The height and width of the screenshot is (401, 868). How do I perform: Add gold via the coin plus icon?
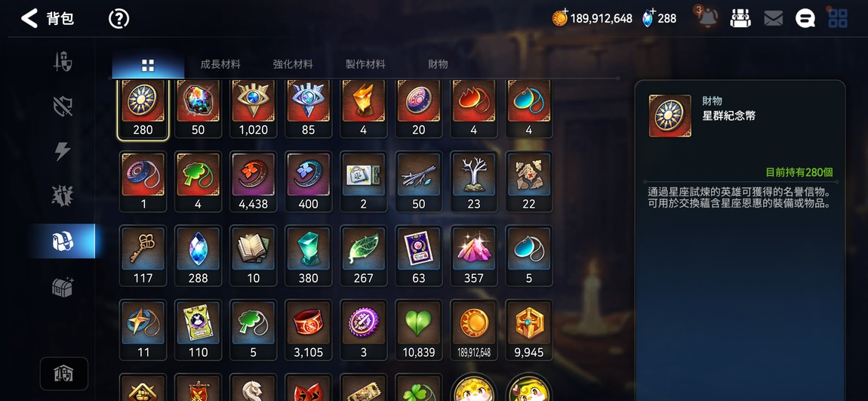click(559, 17)
